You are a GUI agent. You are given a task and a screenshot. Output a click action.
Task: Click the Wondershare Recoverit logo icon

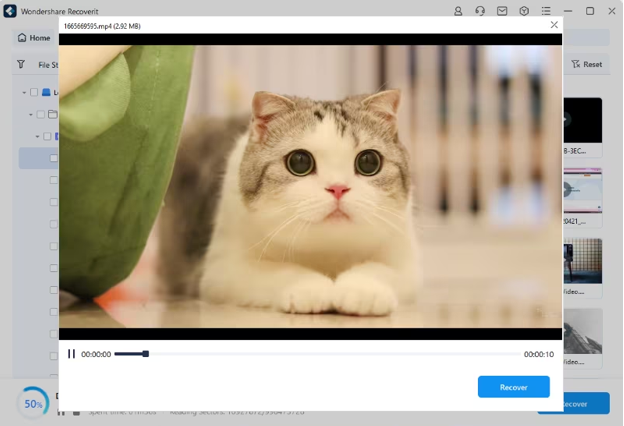pyautogui.click(x=10, y=11)
